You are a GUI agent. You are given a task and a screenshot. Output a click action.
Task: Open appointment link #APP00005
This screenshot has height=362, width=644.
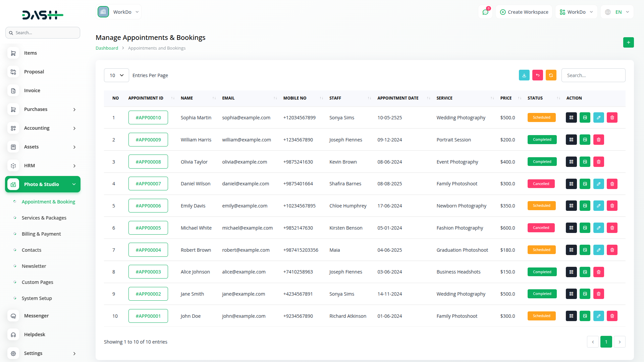point(148,228)
